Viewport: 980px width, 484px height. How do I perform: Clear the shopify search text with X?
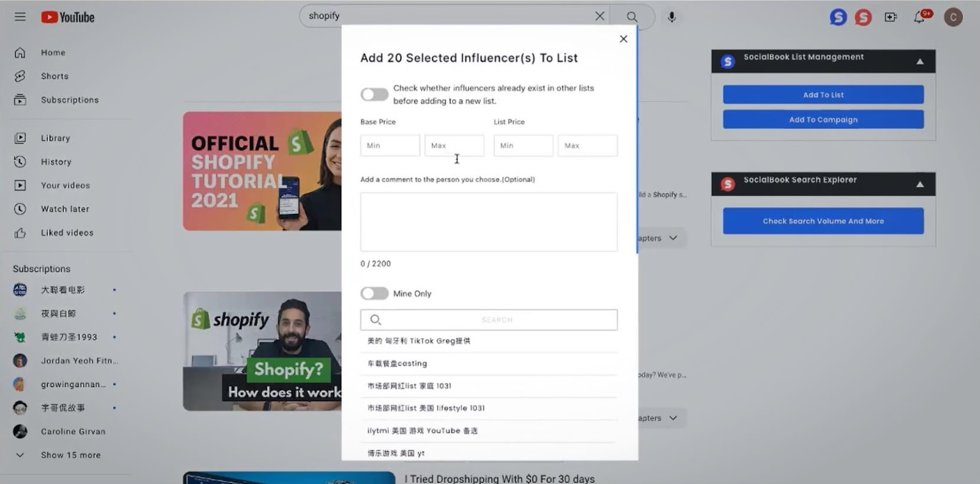pos(600,16)
